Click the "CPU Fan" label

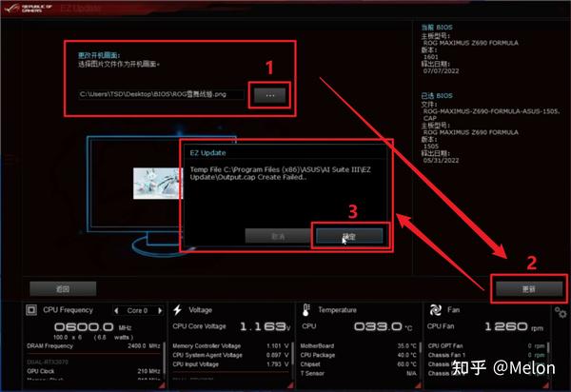point(441,326)
